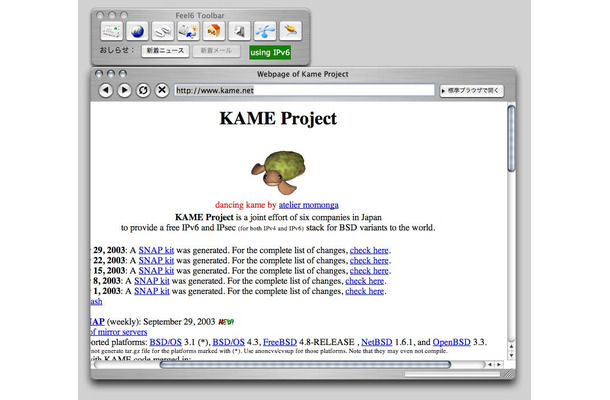
Task: Click check here in the 15, 2003 row
Action: [x=369, y=270]
